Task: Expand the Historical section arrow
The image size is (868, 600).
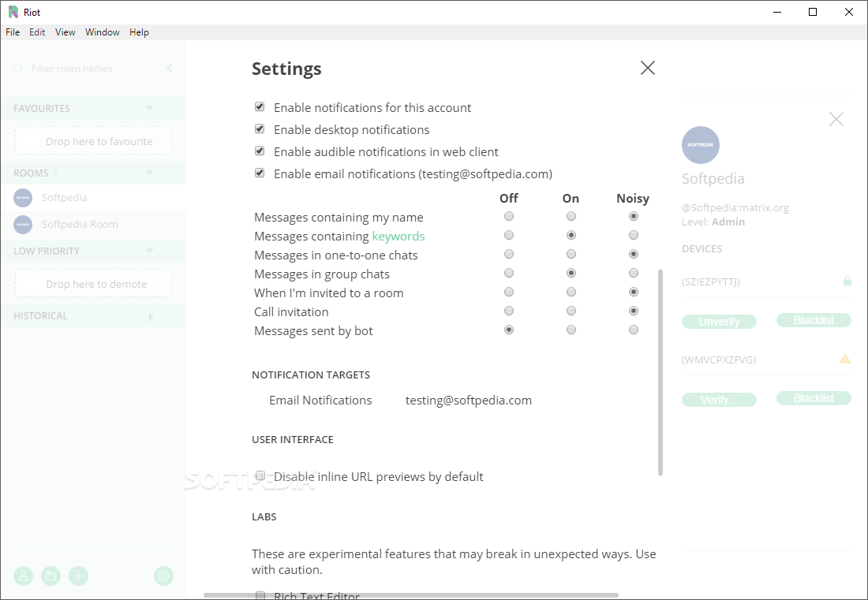Action: (x=152, y=316)
